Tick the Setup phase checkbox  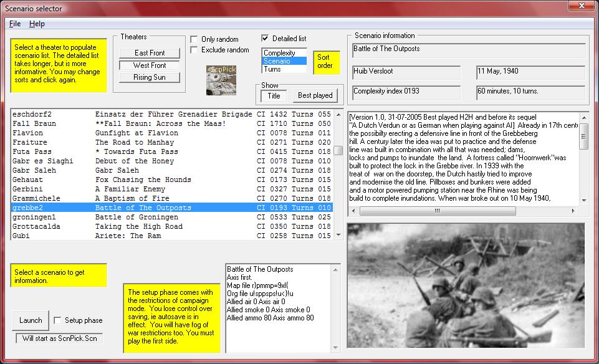[57, 320]
